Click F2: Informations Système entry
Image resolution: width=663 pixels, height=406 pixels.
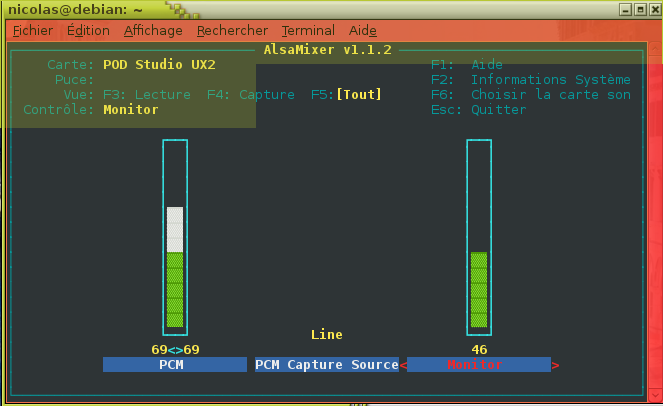point(531,80)
